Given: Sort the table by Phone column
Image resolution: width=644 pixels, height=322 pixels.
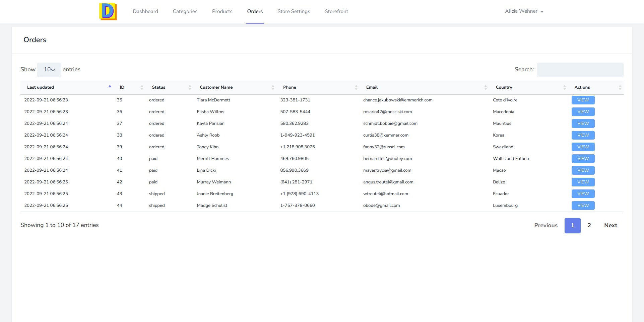Looking at the screenshot, I should tap(318, 87).
